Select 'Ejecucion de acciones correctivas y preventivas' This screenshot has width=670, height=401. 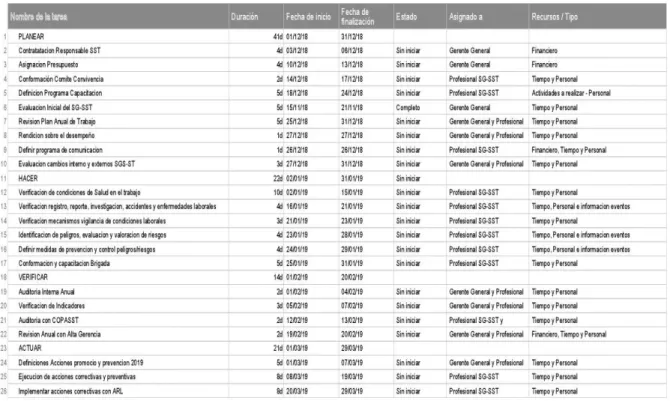click(77, 377)
